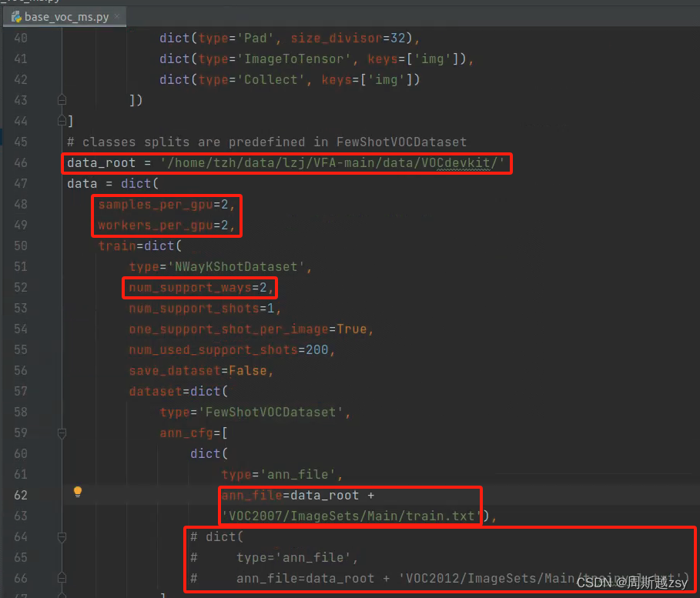Click data = dict( on line 47
This screenshot has height=598, width=700.
pos(112,183)
